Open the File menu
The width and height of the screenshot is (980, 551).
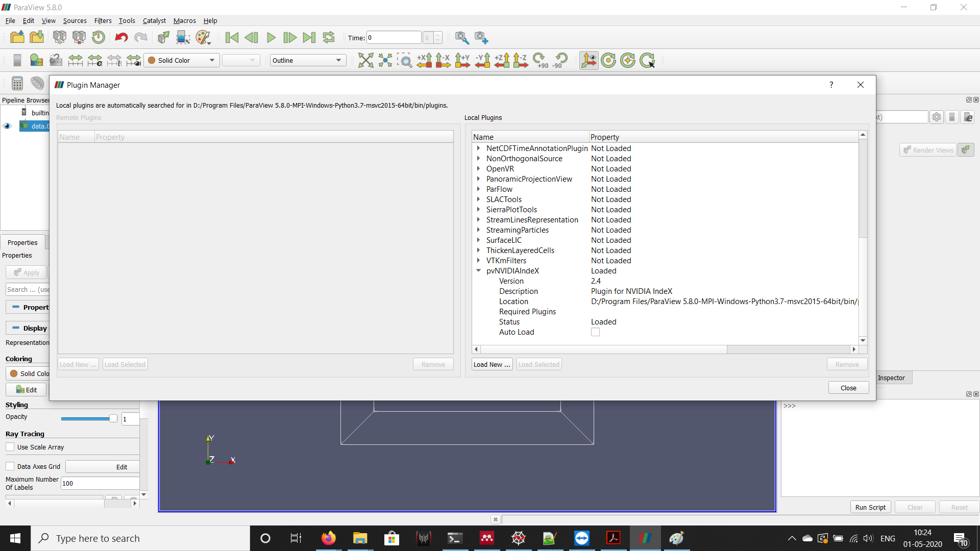[10, 20]
